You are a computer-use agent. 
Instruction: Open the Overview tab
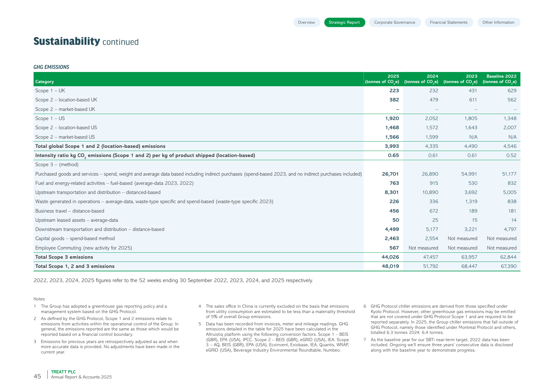point(306,22)
